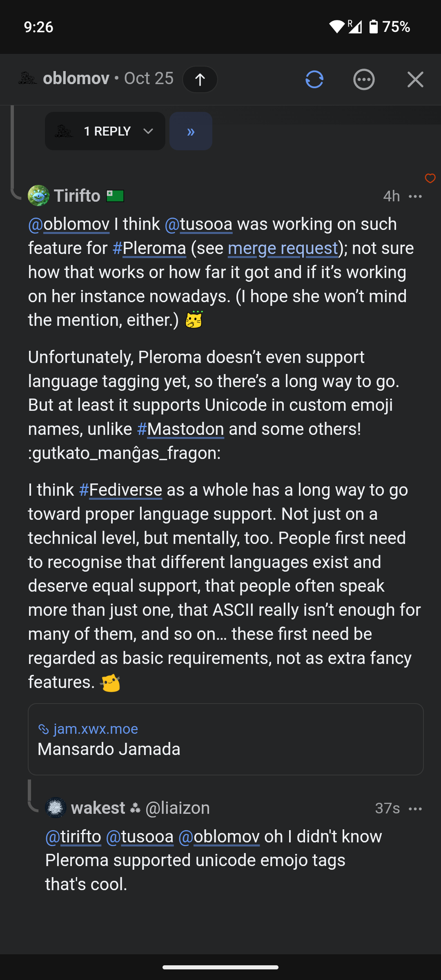This screenshot has width=441, height=980.
Task: Refresh the thread with the sync icon
Action: tap(314, 79)
